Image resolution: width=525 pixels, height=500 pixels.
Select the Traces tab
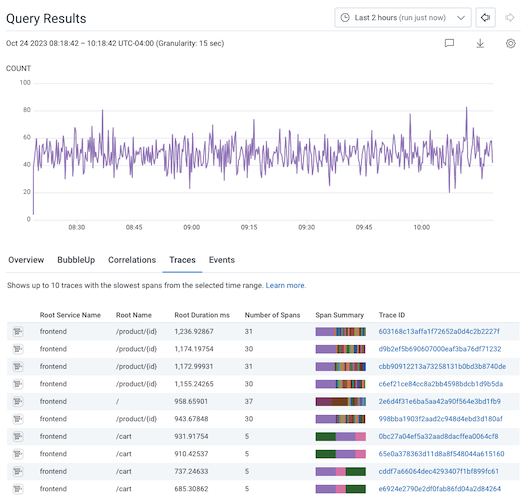182,260
